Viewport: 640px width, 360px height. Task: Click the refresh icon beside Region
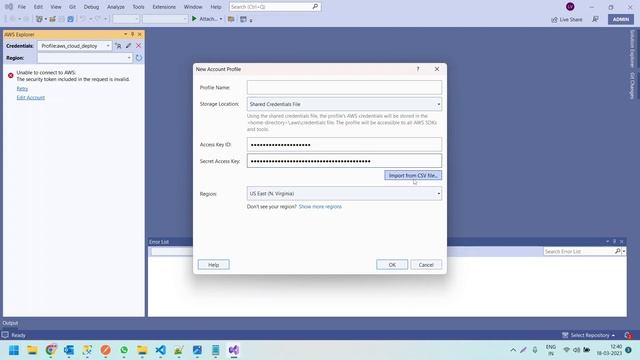coord(139,58)
